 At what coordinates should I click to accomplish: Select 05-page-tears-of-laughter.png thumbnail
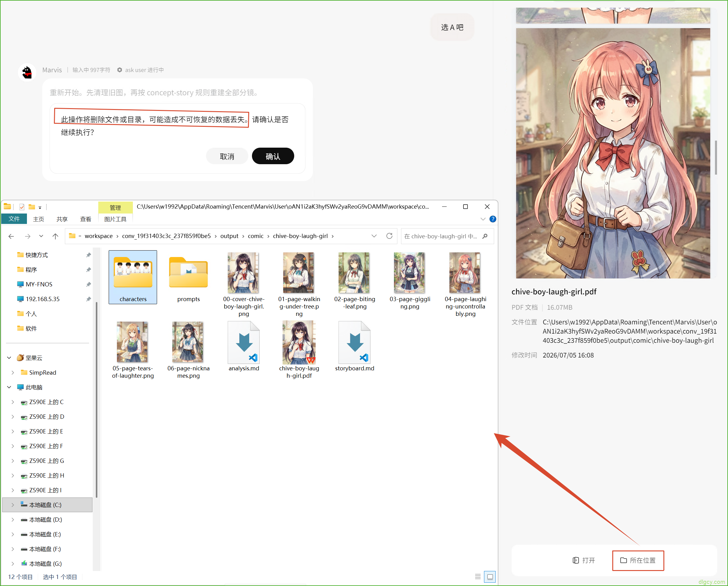(133, 350)
